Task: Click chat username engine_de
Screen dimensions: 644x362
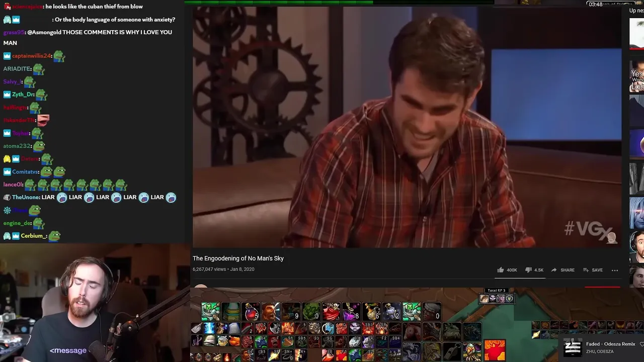Action: pos(17,223)
